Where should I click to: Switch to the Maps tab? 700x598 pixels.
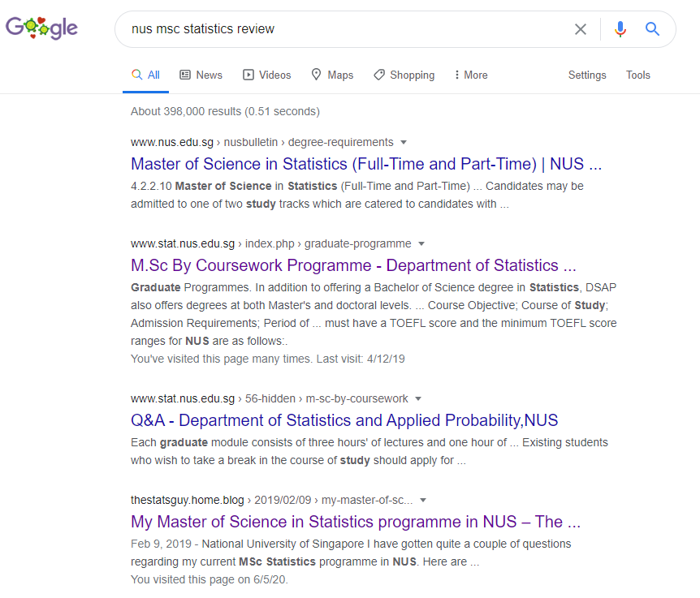[332, 75]
